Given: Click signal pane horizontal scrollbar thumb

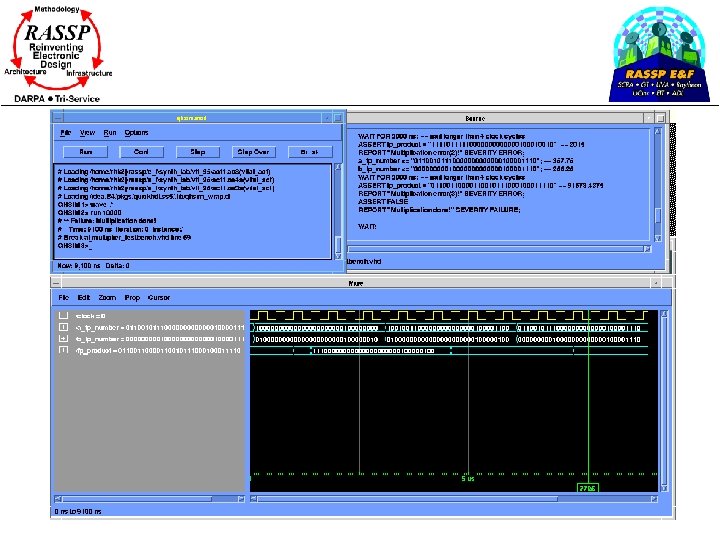Looking at the screenshot, I should tap(137, 499).
